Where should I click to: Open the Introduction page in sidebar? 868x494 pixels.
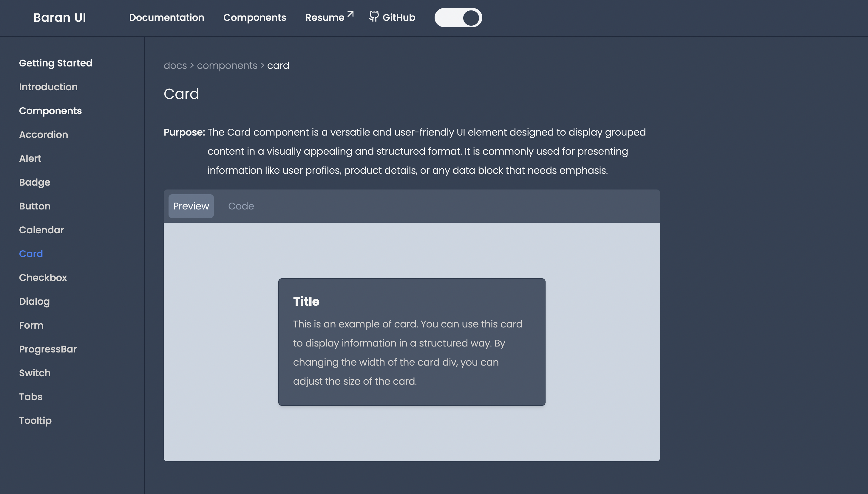pos(48,87)
